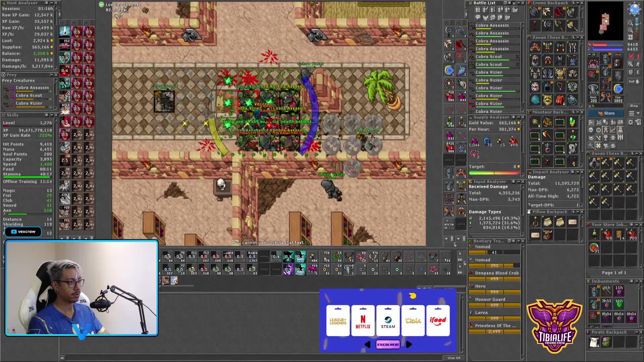Click the blue mana bar
The width and height of the screenshot is (644, 362).
(x=607, y=49)
